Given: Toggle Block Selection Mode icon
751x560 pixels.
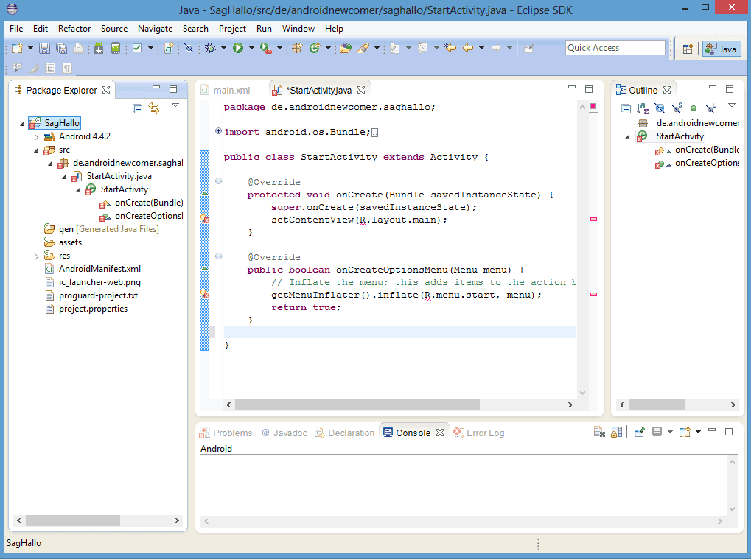Looking at the screenshot, I should 50,68.
